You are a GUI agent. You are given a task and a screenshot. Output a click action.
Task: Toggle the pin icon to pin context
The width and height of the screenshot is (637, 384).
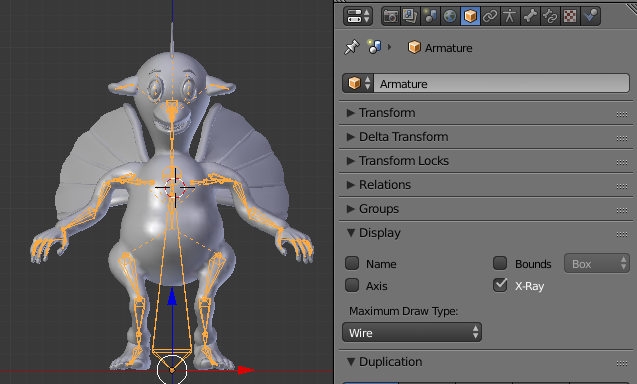352,47
